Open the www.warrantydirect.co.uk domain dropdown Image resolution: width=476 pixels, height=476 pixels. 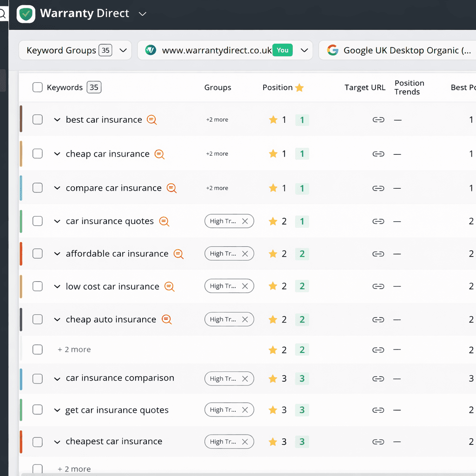point(225,50)
